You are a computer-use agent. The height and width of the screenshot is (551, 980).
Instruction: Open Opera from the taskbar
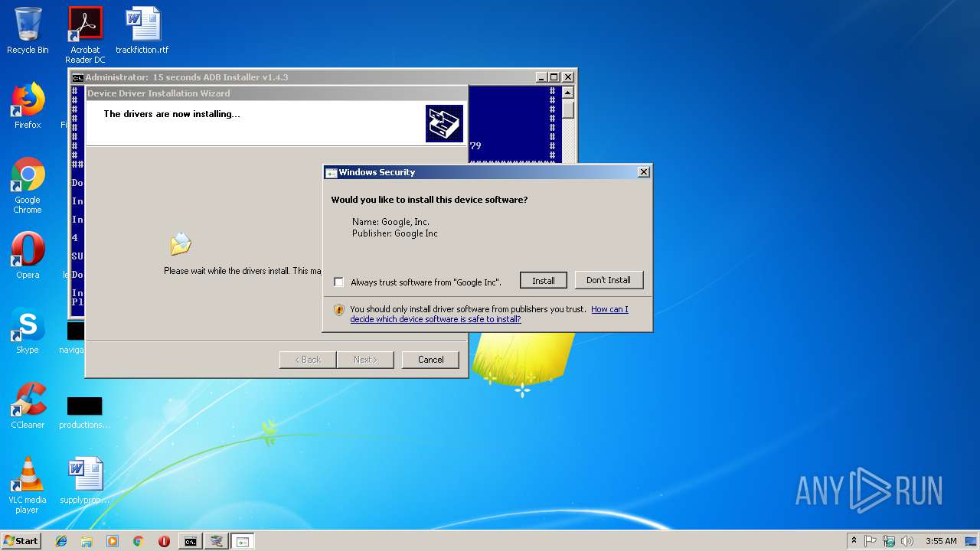point(164,541)
